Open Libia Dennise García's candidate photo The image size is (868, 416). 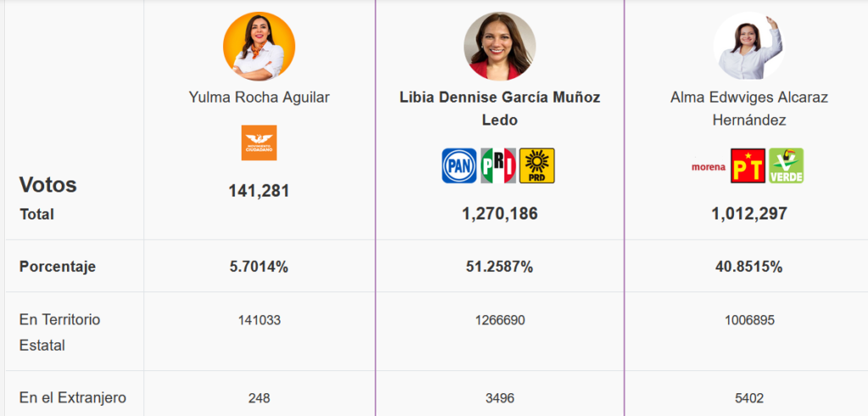pyautogui.click(x=499, y=47)
